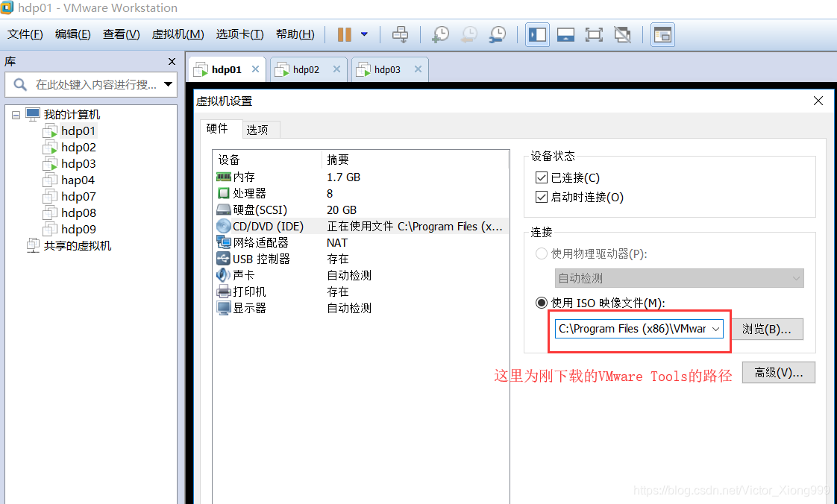Image resolution: width=837 pixels, height=504 pixels.
Task: Click the 浏览(B)... button
Action: [x=767, y=329]
